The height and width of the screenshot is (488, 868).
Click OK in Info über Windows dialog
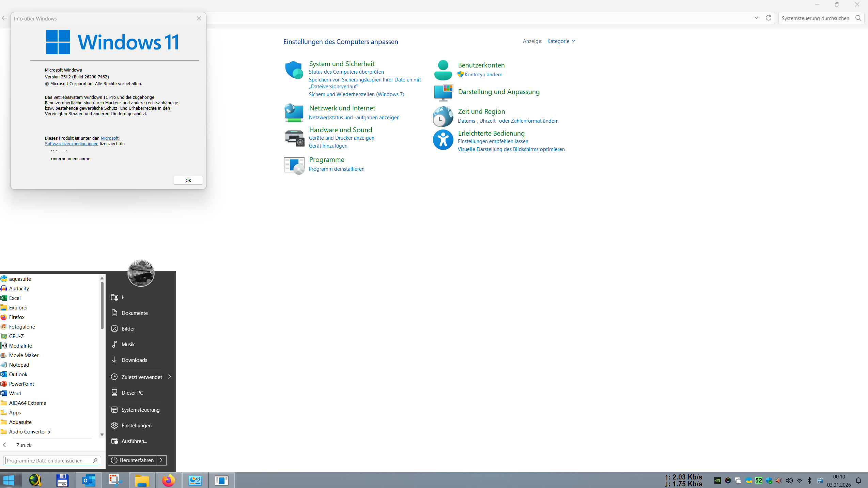188,181
